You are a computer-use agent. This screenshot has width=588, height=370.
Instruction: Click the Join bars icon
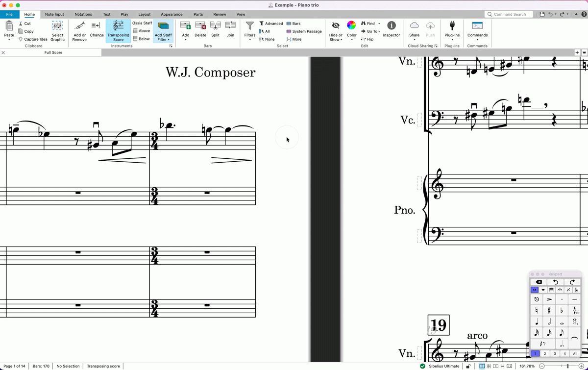coord(230,25)
